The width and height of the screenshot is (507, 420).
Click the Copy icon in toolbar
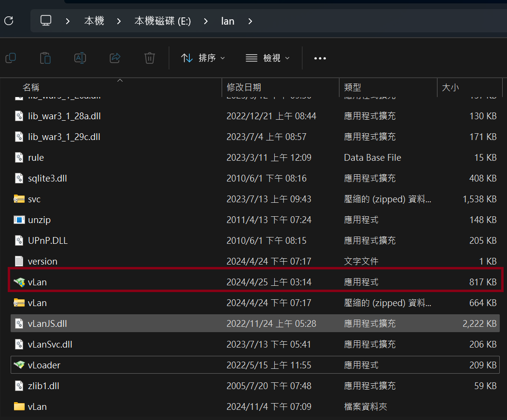[x=11, y=58]
